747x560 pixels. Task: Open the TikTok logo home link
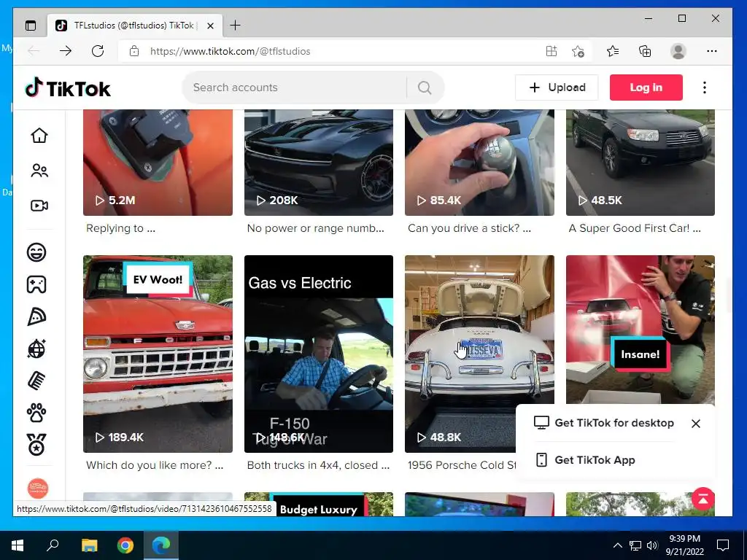tap(68, 88)
